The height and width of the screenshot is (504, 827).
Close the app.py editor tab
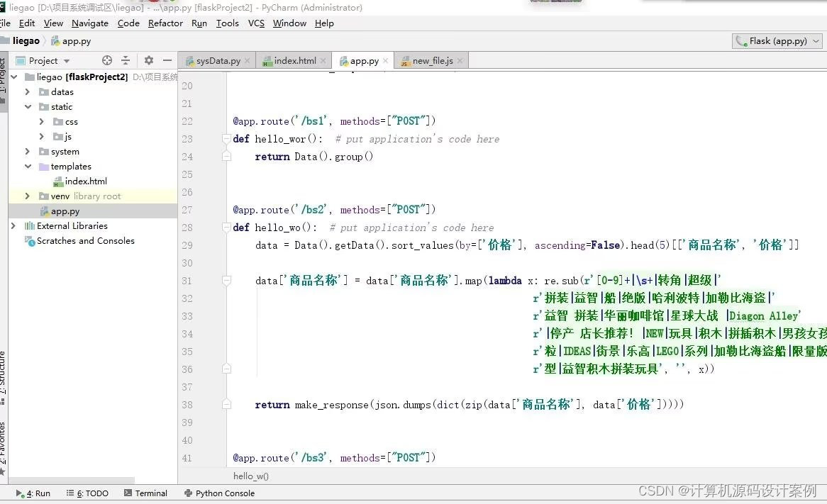tap(386, 61)
